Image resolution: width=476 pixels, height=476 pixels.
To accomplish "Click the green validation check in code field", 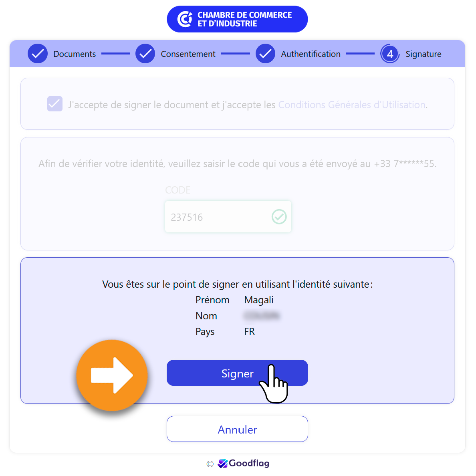I will 279,217.
